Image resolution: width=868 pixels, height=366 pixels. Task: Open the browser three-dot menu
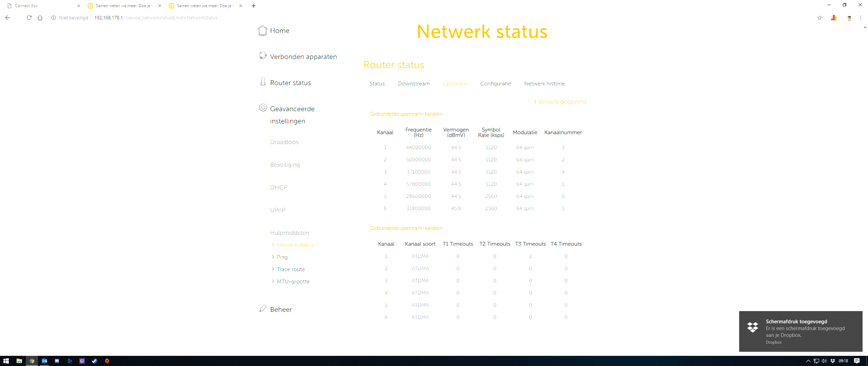pyautogui.click(x=861, y=18)
